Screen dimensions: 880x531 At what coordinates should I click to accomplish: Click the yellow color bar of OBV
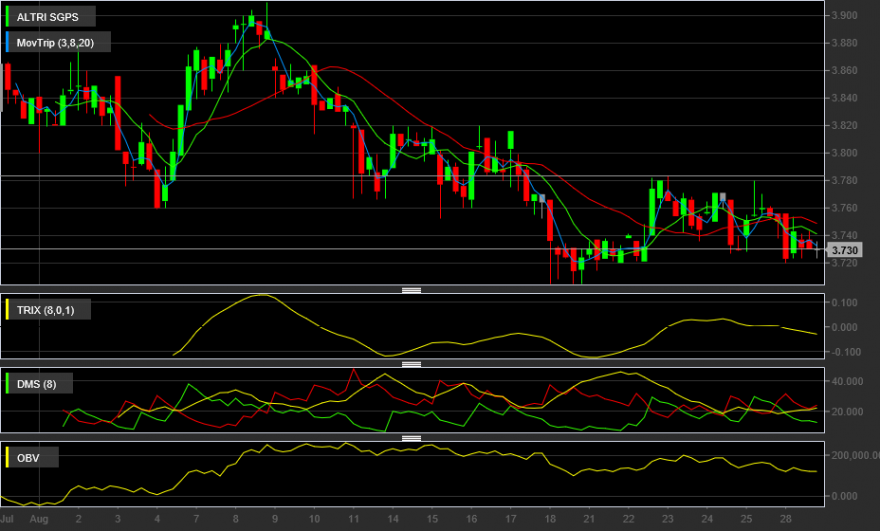click(7, 458)
